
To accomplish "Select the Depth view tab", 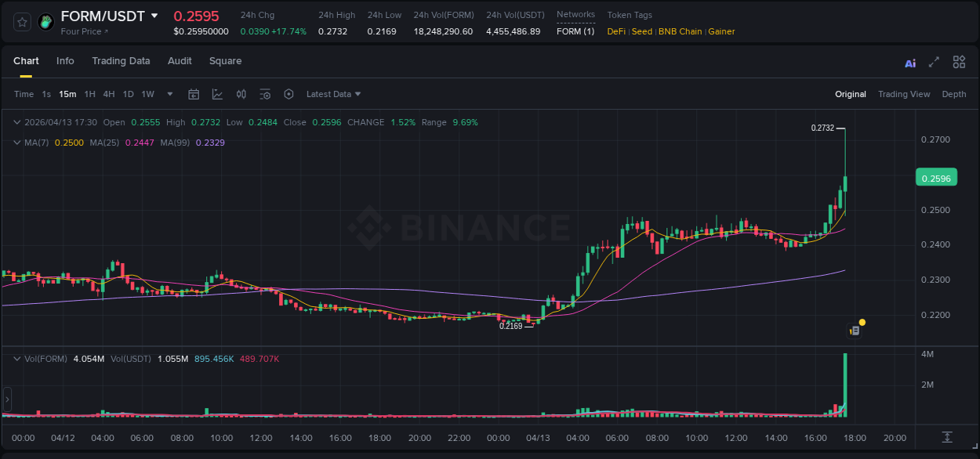I will pyautogui.click(x=954, y=94).
